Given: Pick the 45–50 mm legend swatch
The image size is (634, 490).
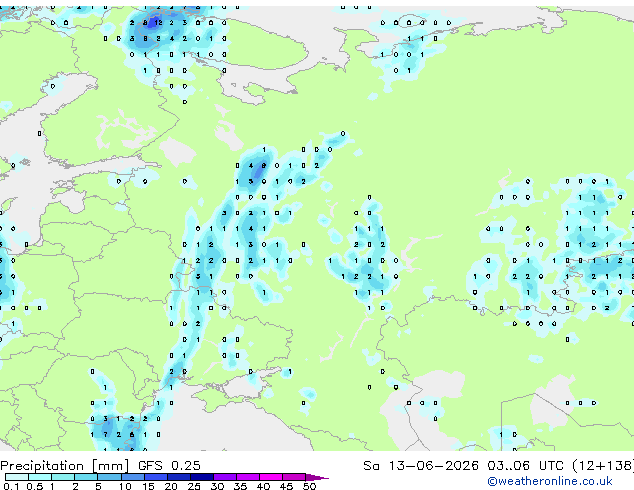Looking at the screenshot, I should point(294,477).
